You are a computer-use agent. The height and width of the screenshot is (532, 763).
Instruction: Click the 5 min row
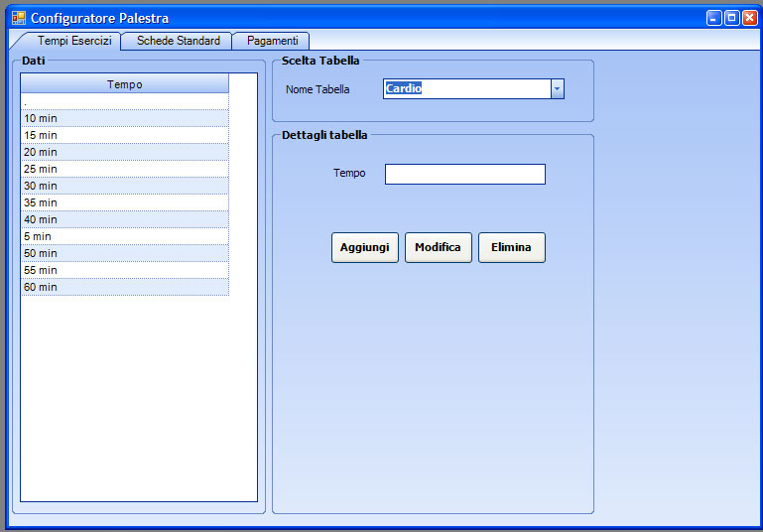pyautogui.click(x=125, y=236)
